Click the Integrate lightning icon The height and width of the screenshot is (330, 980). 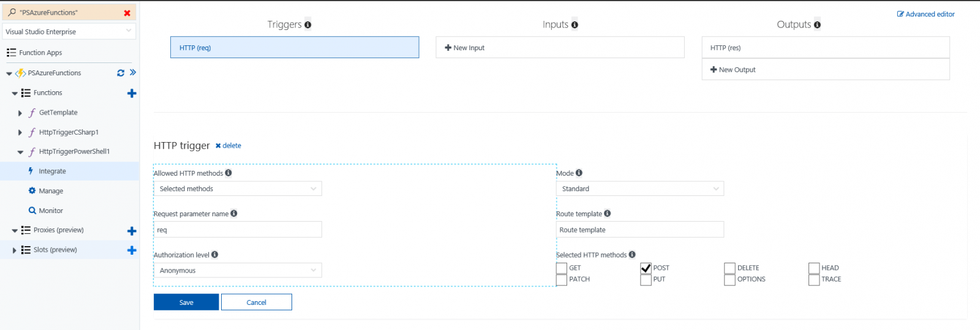click(x=31, y=171)
